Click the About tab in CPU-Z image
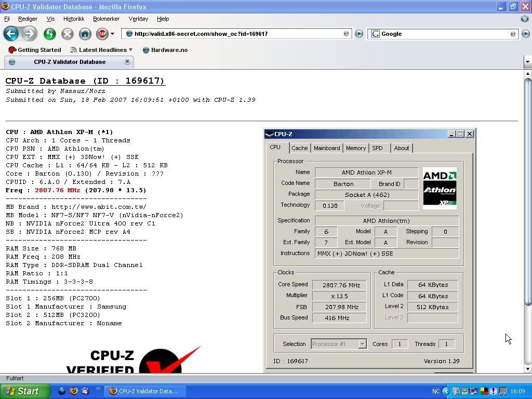Image resolution: width=532 pixels, height=399 pixels. pos(402,148)
